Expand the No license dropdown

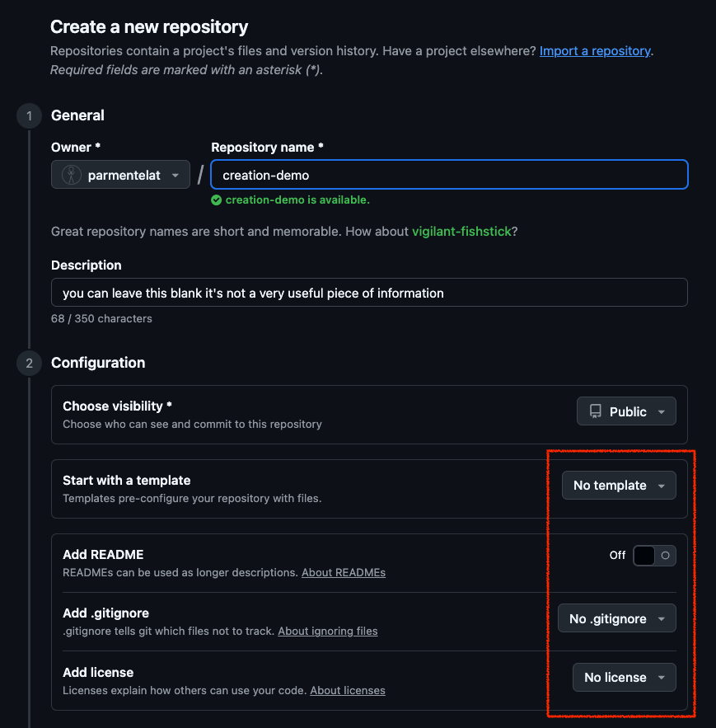[x=624, y=678]
